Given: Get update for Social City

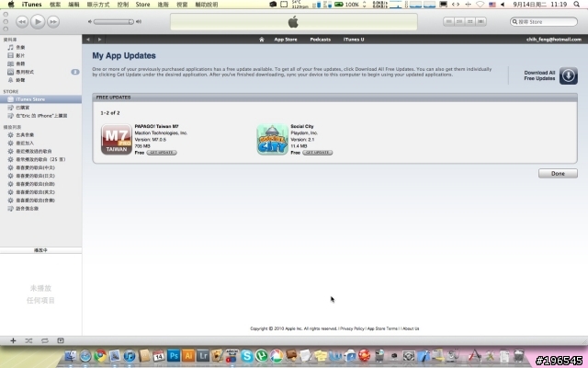Looking at the screenshot, I should (318, 153).
